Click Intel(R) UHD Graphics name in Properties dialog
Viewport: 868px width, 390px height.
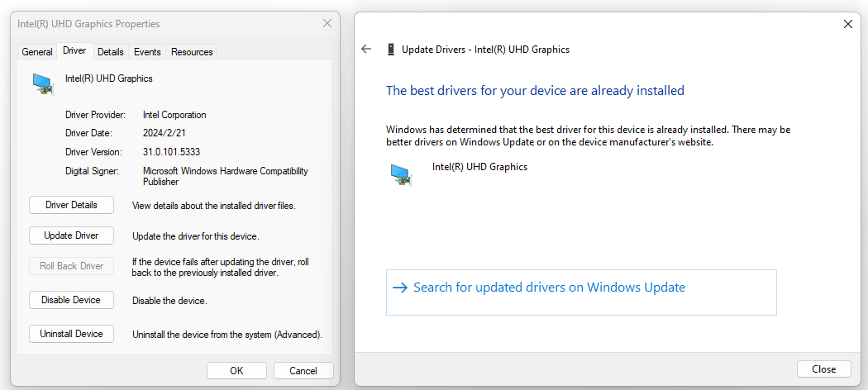pyautogui.click(x=108, y=78)
